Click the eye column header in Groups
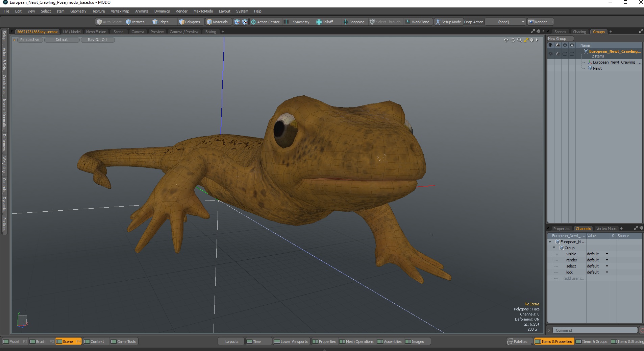644x351 pixels. 550,45
